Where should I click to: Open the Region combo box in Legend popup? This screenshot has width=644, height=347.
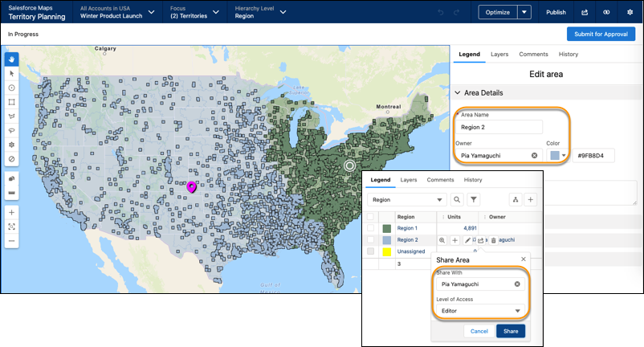pos(406,199)
